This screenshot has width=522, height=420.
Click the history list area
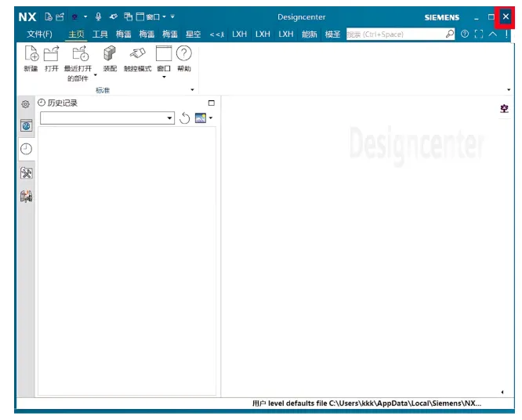pos(127,261)
